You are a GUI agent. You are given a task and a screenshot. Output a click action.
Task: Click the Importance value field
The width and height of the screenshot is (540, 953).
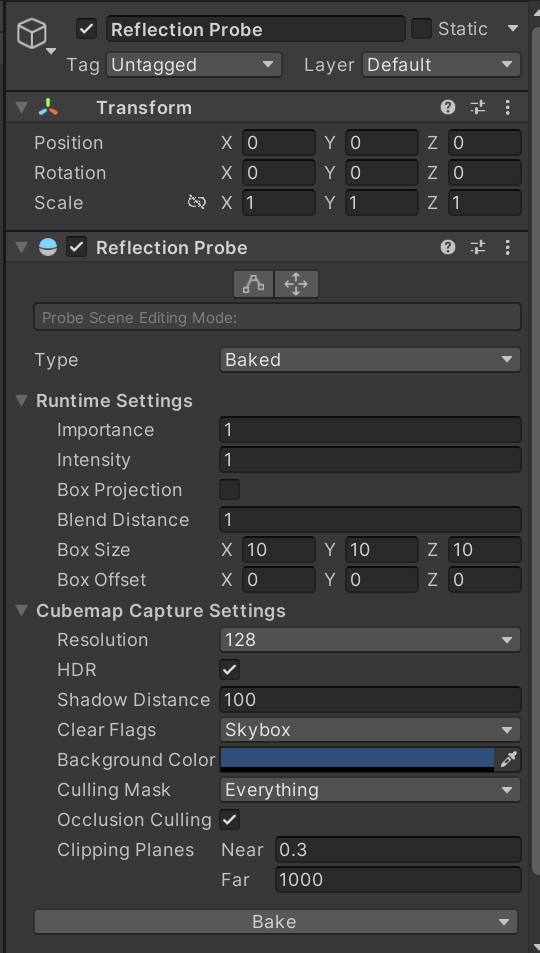point(370,430)
